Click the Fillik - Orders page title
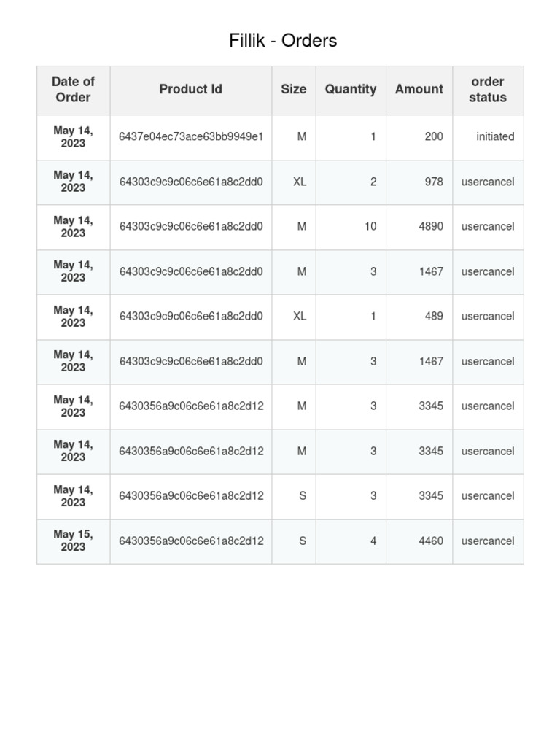This screenshot has height=747, width=560. click(x=283, y=41)
